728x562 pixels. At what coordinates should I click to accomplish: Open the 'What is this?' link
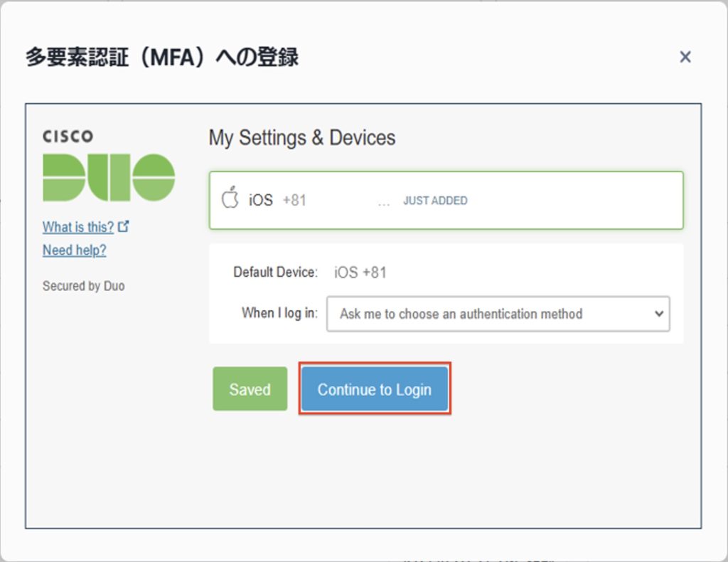pyautogui.click(x=78, y=227)
